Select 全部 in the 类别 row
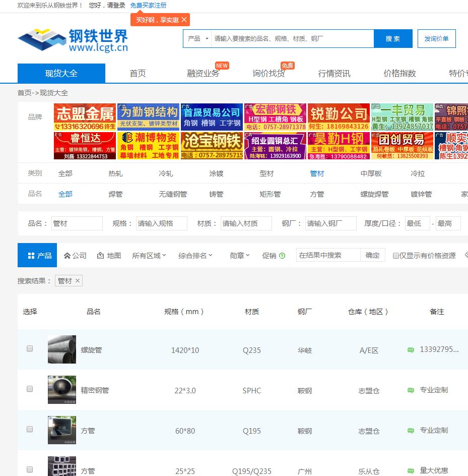 65,173
